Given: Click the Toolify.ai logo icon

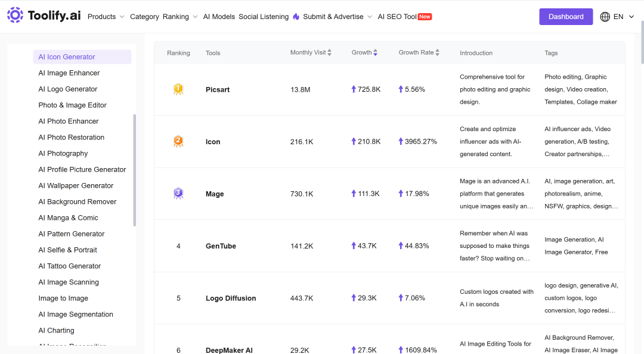Looking at the screenshot, I should click(x=15, y=15).
